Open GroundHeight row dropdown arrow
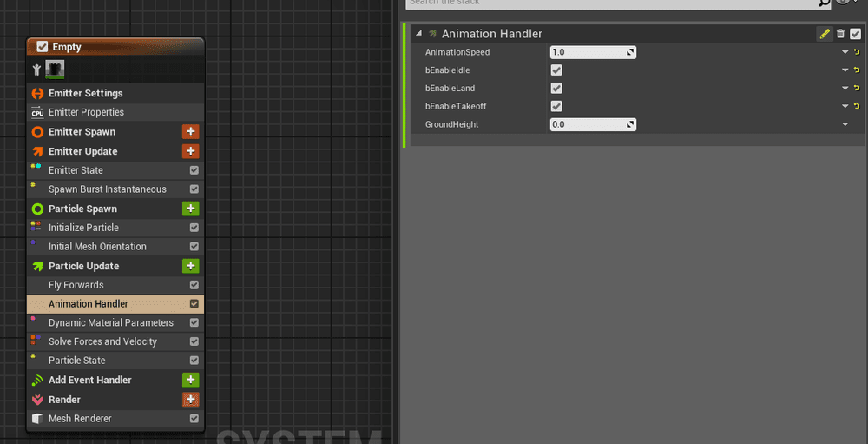 click(x=845, y=125)
